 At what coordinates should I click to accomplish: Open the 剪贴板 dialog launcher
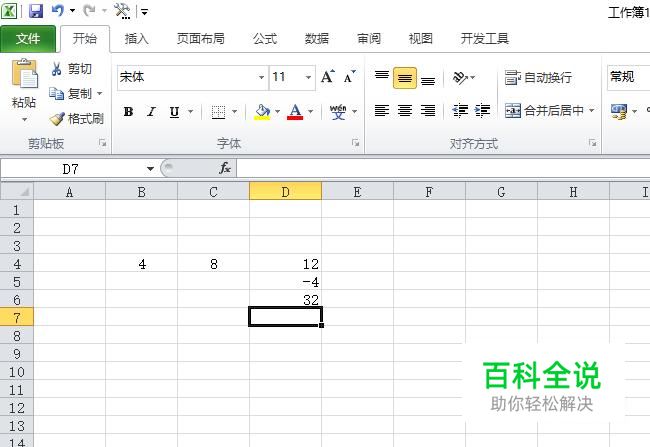(x=102, y=143)
